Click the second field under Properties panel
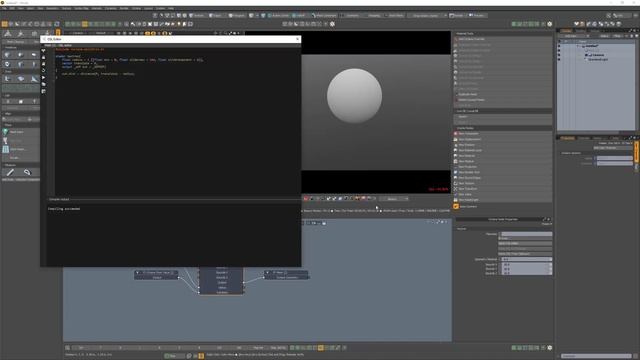Screen dimensions: 640x360 614,163
